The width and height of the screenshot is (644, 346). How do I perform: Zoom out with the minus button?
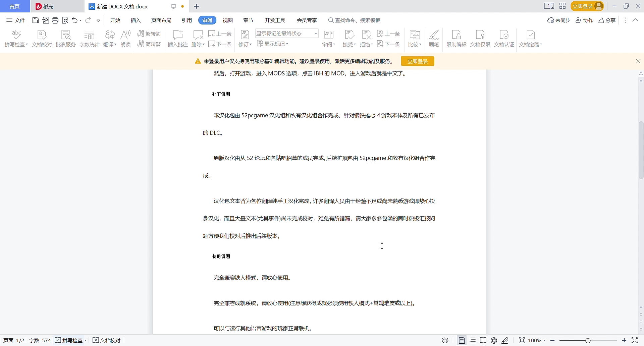(x=552, y=341)
